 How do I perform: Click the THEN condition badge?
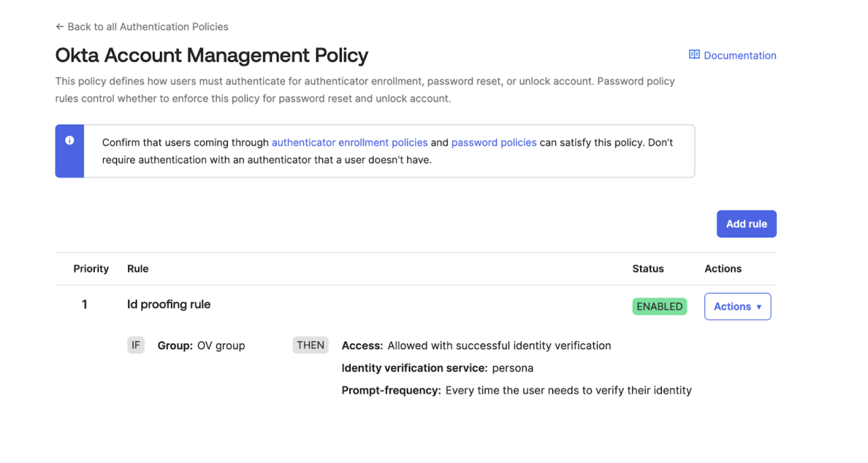(311, 345)
